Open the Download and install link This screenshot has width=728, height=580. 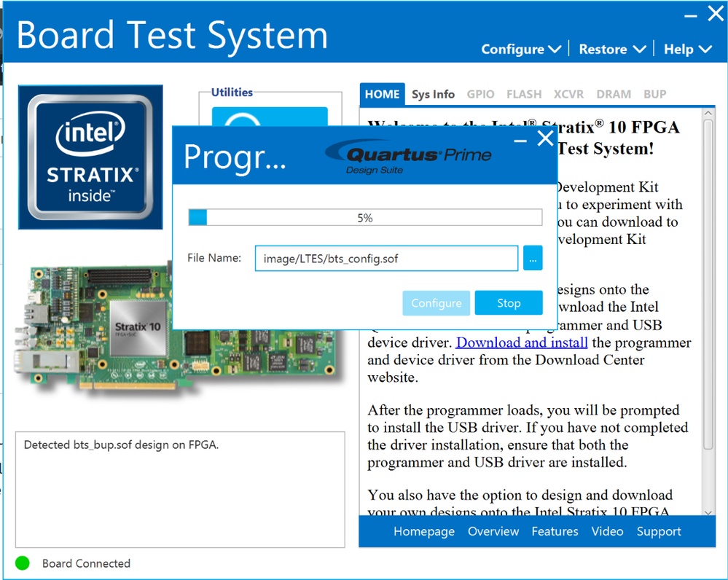pos(522,342)
